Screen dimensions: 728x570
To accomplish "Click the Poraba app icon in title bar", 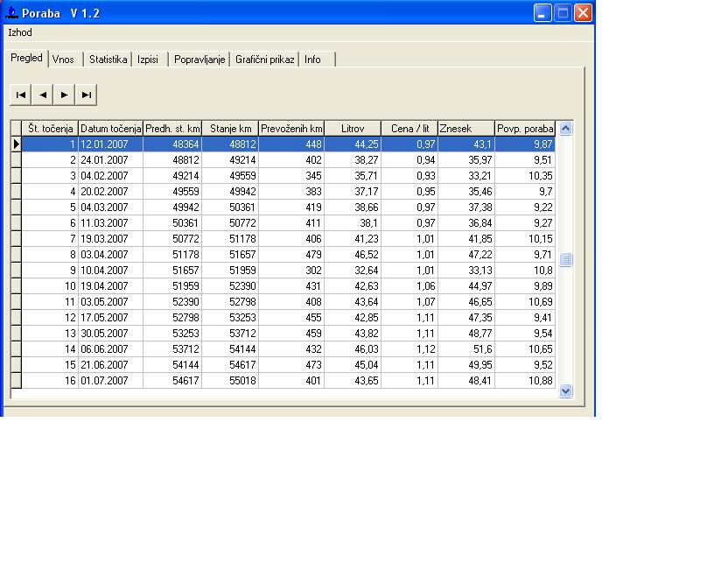I will point(11,12).
